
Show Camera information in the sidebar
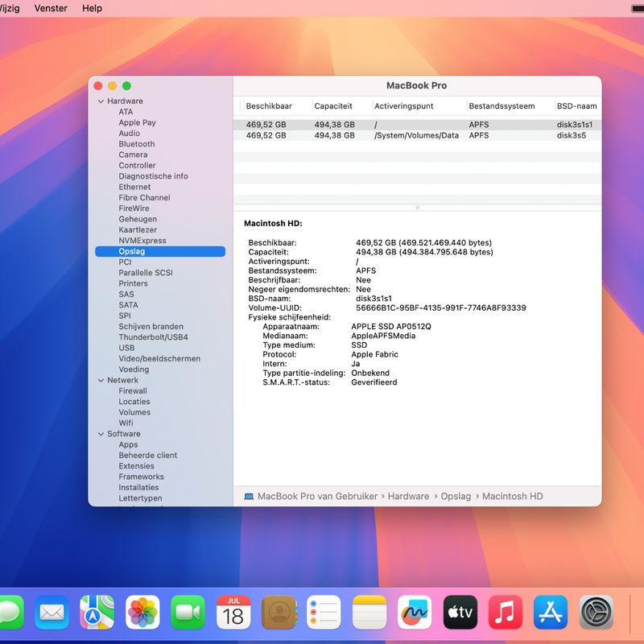[x=133, y=155]
